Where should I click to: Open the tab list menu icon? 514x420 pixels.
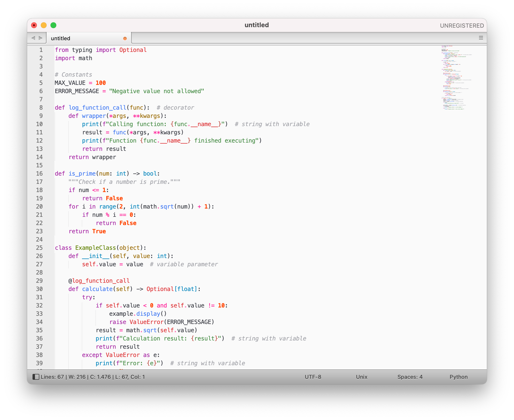click(x=481, y=38)
